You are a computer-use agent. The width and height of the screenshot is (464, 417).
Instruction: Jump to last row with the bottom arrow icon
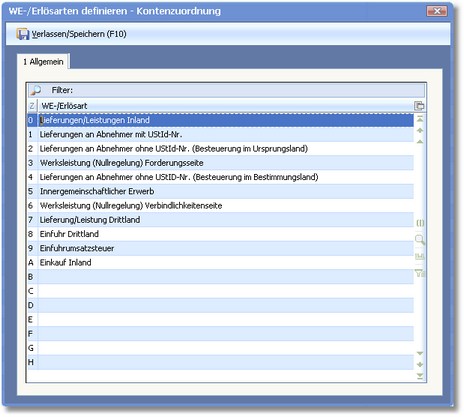point(420,376)
